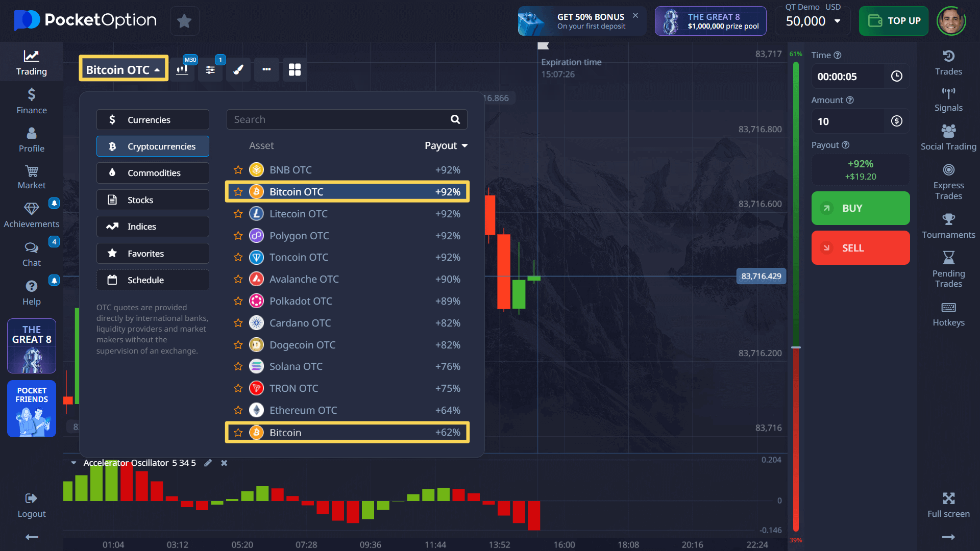Click the trader sentiment vertical bar

tap(796, 296)
